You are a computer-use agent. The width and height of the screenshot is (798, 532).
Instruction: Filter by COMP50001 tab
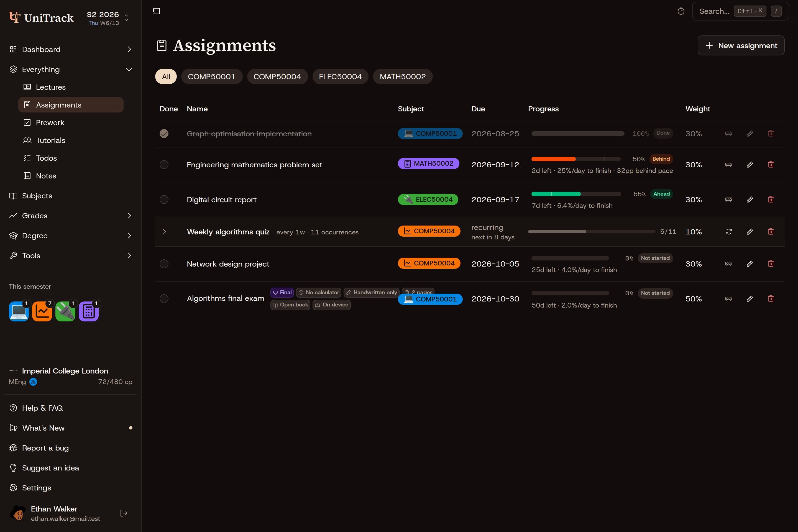click(212, 77)
